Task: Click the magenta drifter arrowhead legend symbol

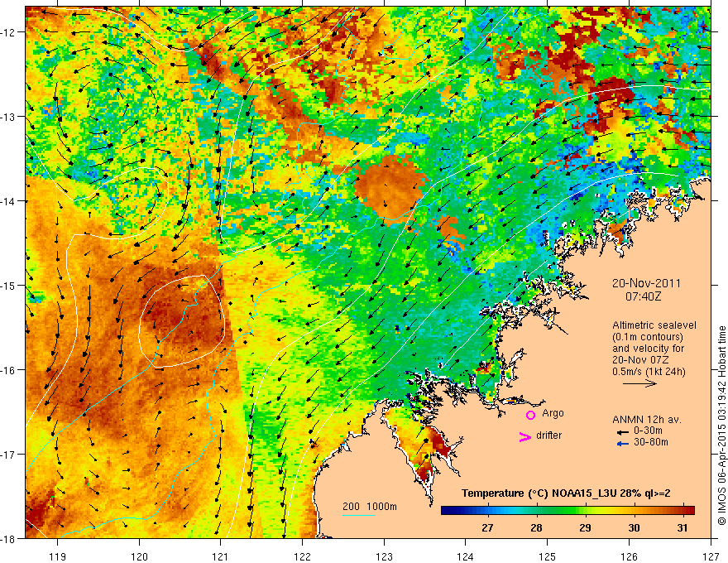Action: (x=524, y=436)
